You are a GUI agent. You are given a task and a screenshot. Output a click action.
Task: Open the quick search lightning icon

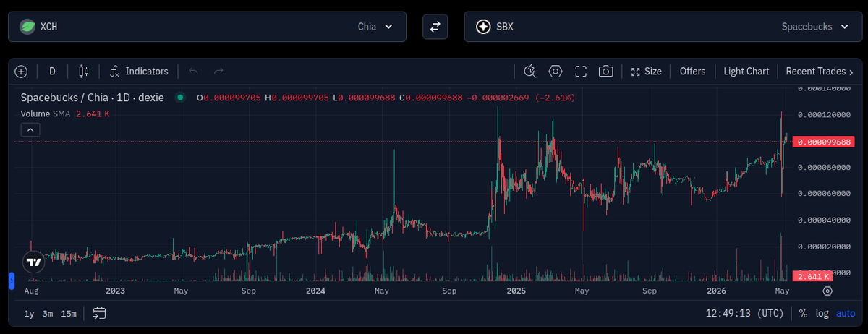point(529,71)
